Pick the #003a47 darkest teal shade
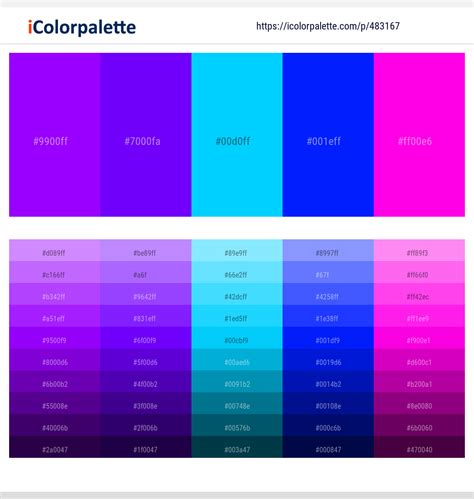 tap(237, 447)
